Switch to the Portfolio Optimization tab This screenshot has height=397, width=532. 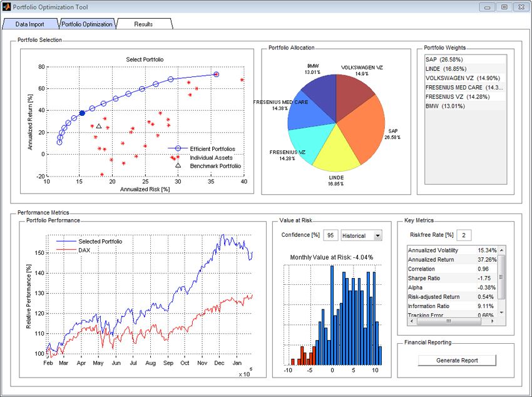click(x=86, y=24)
